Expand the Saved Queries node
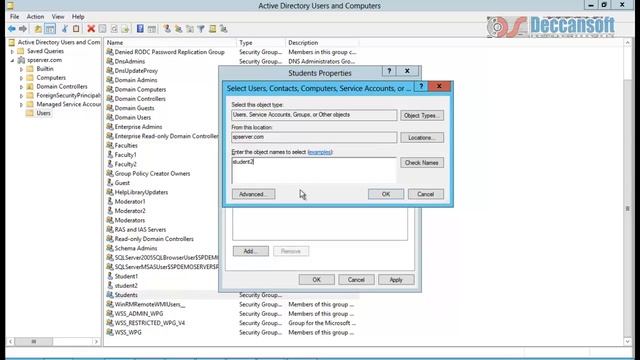640x360 pixels. click(12, 51)
